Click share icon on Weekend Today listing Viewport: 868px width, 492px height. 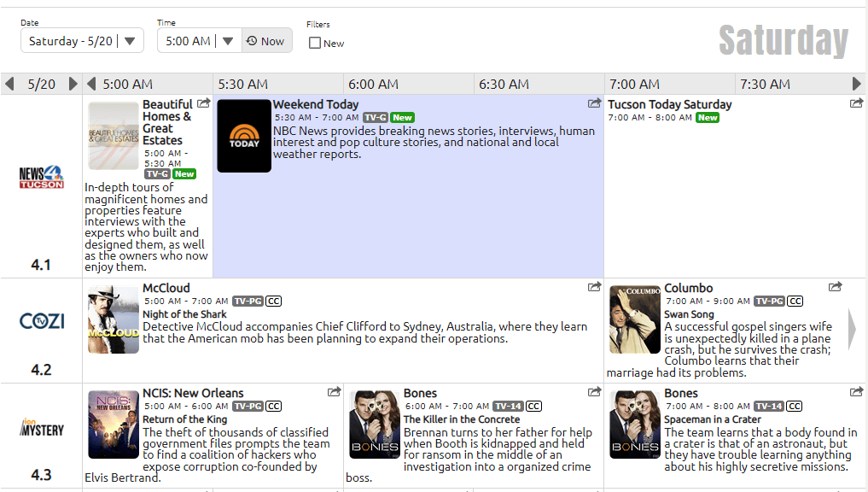point(595,103)
